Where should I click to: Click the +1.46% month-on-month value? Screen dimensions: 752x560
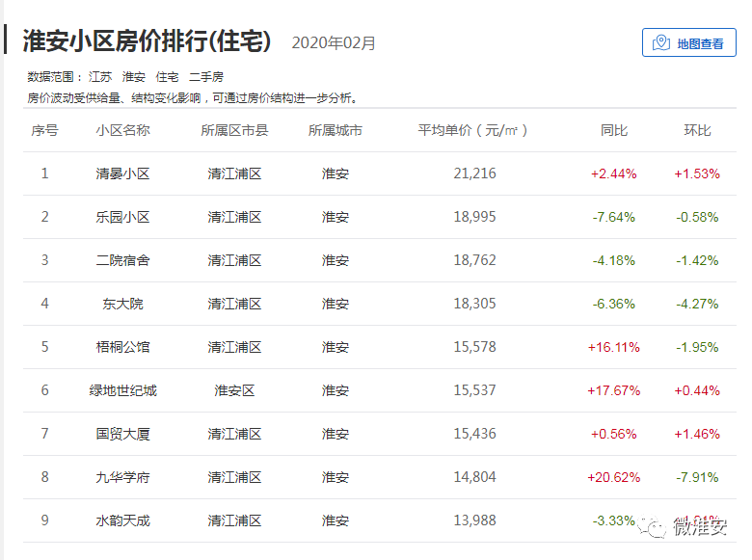point(697,434)
